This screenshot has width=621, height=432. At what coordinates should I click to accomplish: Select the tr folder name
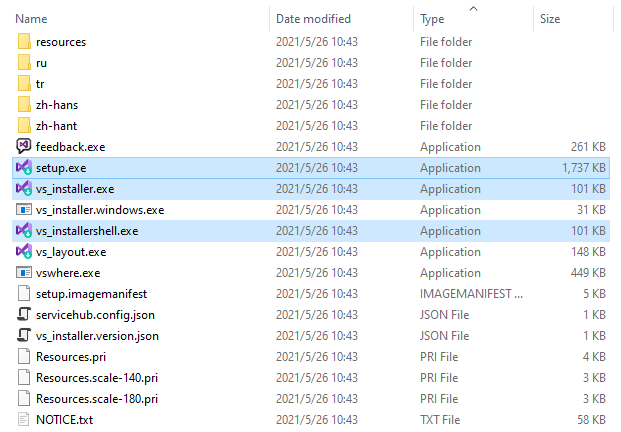(x=40, y=84)
